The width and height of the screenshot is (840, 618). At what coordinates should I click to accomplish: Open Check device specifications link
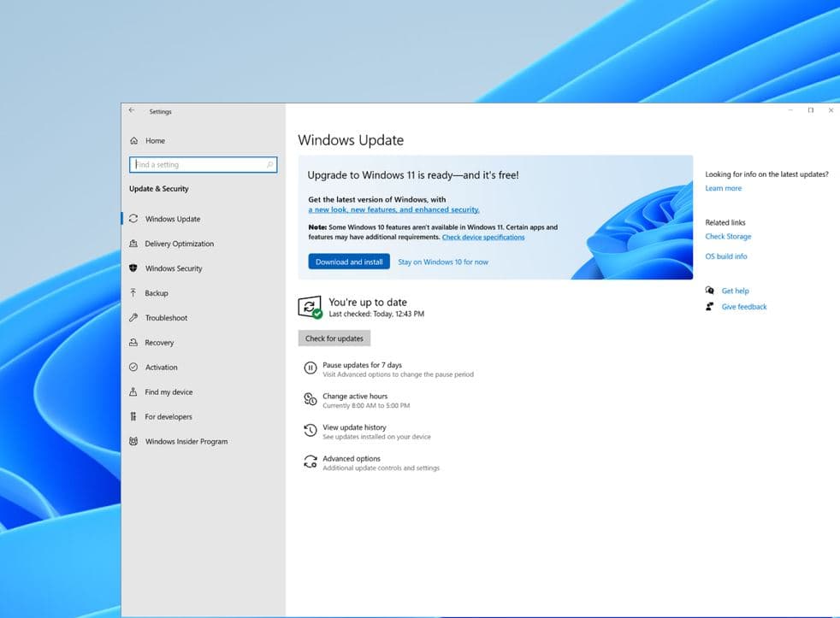(x=485, y=237)
